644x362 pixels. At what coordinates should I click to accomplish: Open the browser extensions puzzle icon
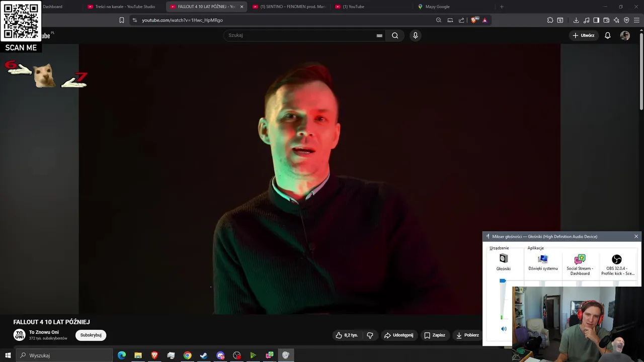550,20
